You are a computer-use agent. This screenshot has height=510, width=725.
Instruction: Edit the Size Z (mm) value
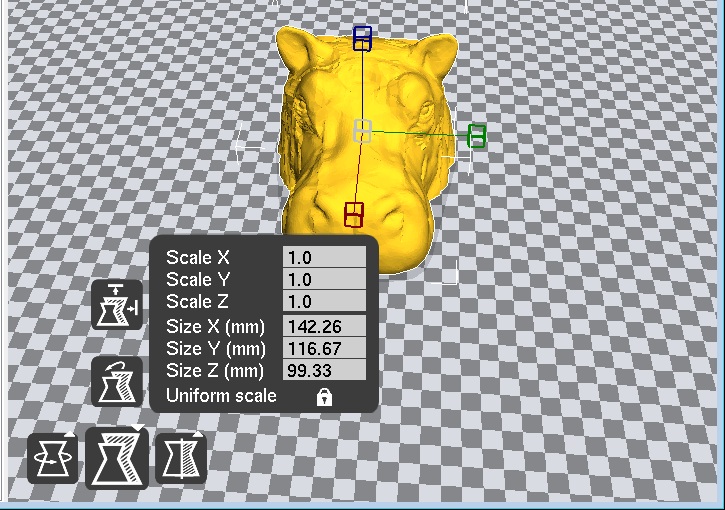tap(324, 370)
